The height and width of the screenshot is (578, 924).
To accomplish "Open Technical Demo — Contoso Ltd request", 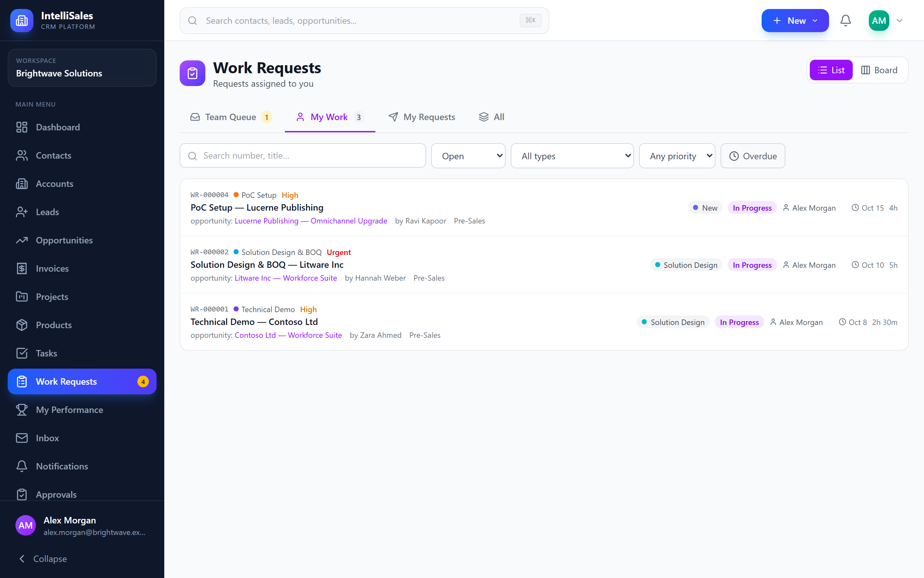I will pyautogui.click(x=254, y=322).
